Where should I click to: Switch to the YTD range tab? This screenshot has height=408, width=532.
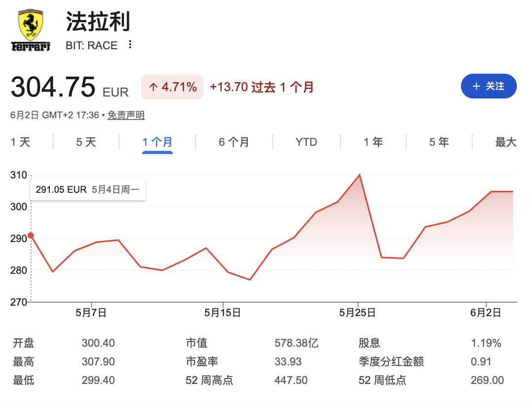(x=306, y=142)
